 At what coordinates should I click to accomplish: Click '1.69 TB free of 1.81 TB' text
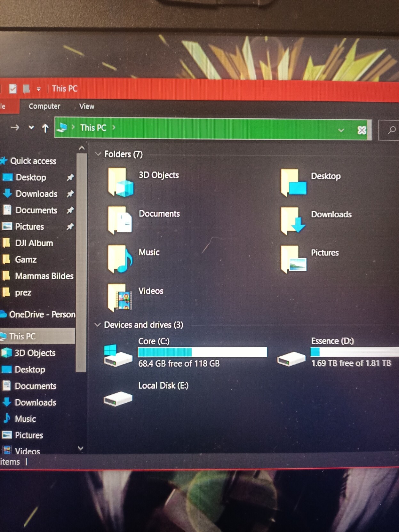[x=351, y=363]
